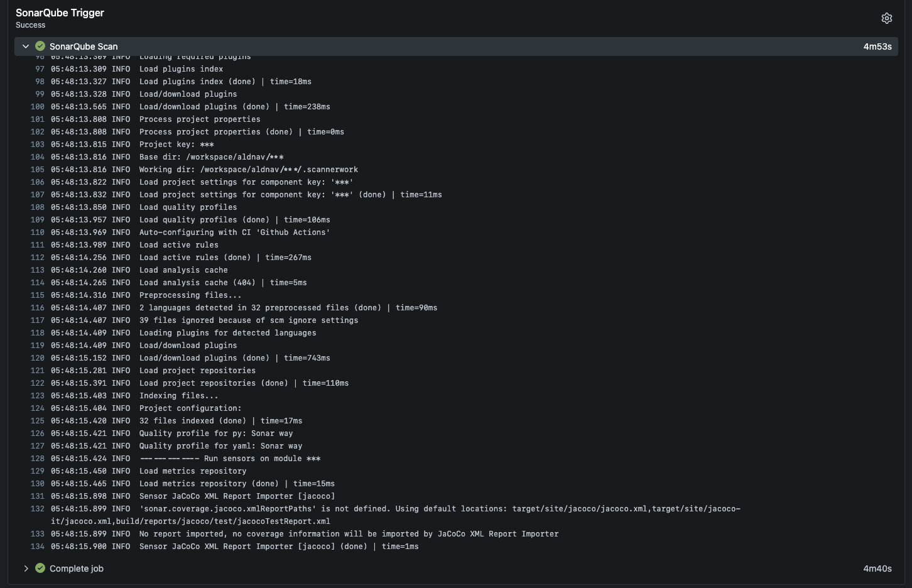Viewport: 912px width, 588px height.
Task: Click the SonarQube Scan step title
Action: click(84, 46)
